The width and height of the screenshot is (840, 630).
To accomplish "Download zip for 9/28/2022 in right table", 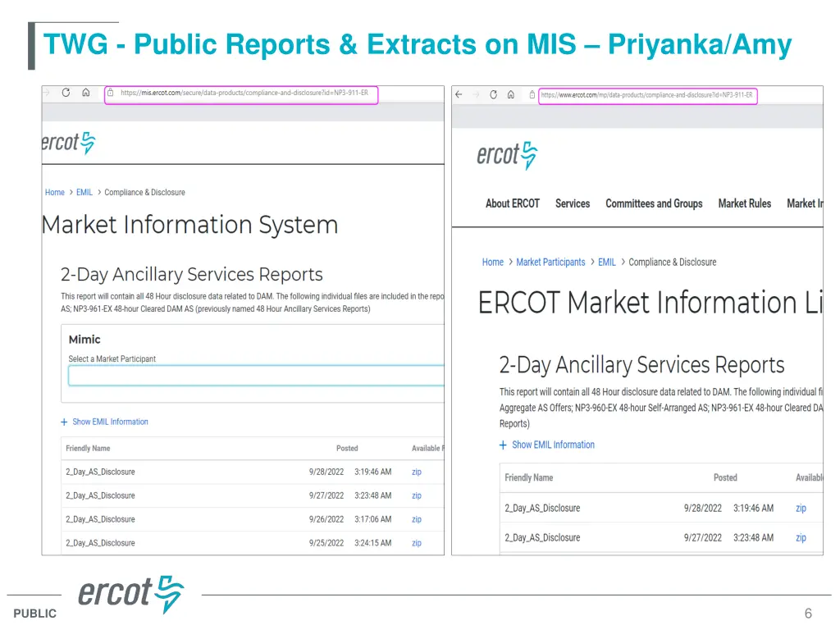I will coord(801,508).
